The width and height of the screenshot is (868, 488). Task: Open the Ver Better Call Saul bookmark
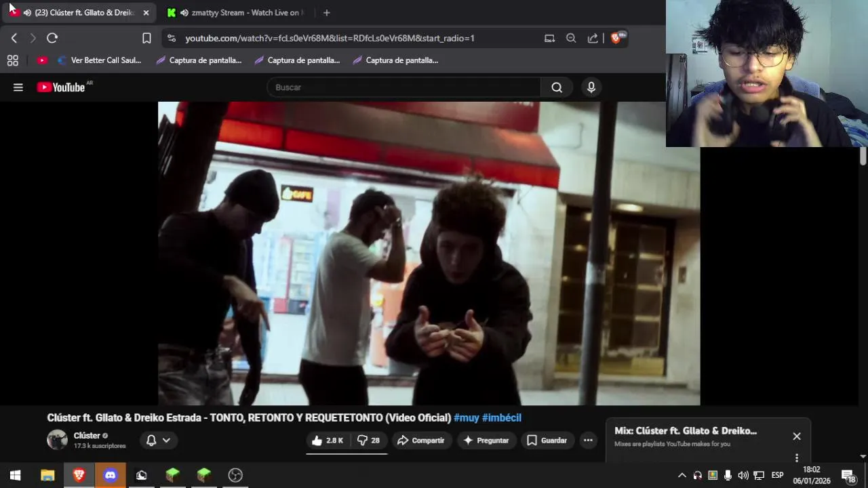point(99,60)
